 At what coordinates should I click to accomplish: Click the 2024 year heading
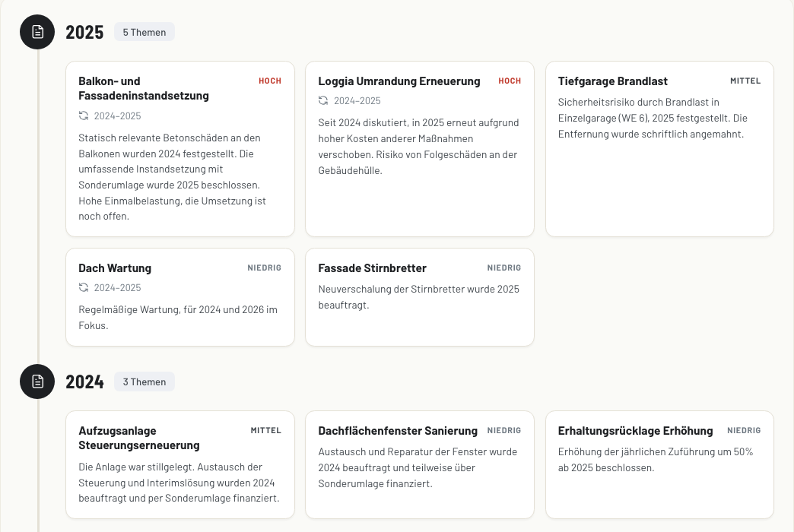click(84, 382)
